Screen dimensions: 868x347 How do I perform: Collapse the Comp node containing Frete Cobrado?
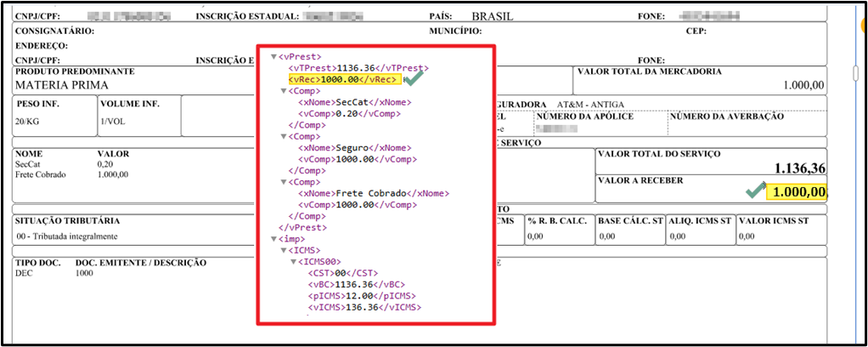284,182
